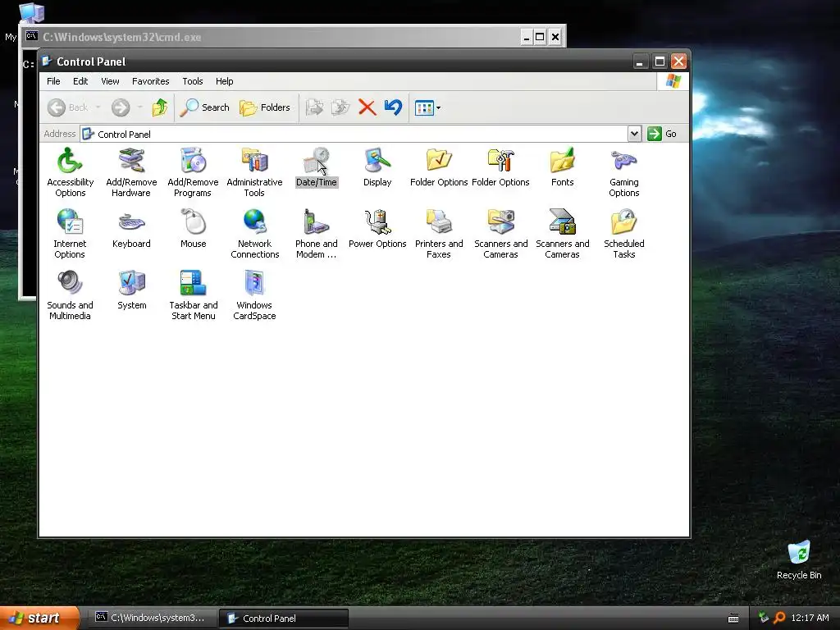Open Windows CardSpace applet
This screenshot has height=630, width=840.
pos(254,295)
